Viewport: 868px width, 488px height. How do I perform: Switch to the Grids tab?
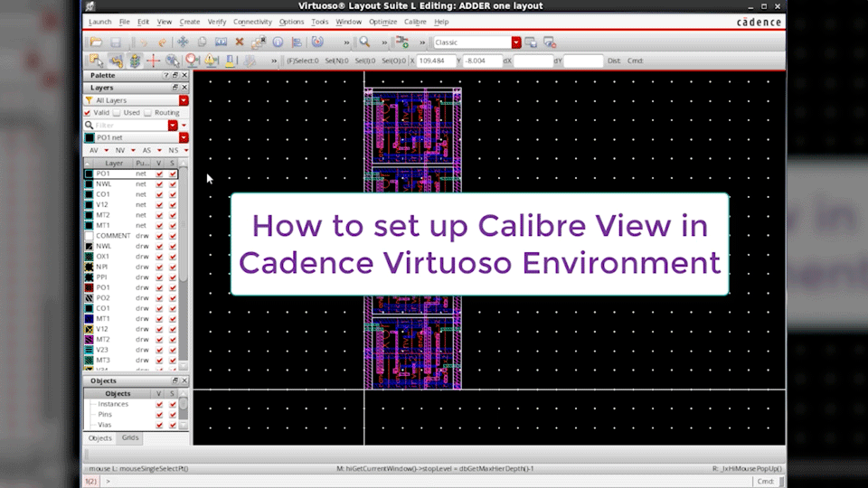(x=130, y=437)
